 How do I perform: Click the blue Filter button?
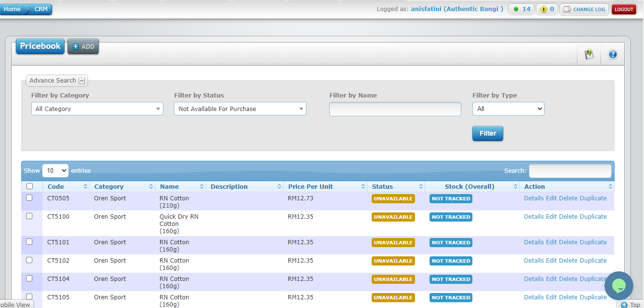pos(488,134)
